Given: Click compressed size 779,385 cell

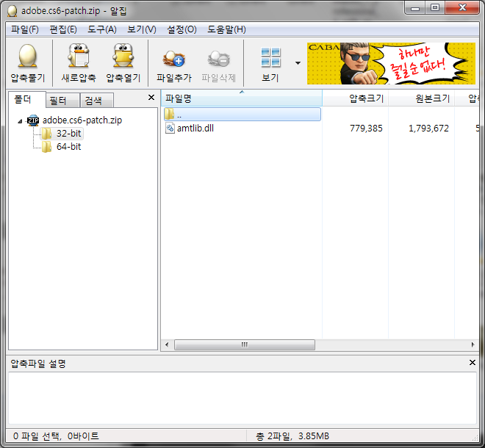Looking at the screenshot, I should (x=366, y=129).
